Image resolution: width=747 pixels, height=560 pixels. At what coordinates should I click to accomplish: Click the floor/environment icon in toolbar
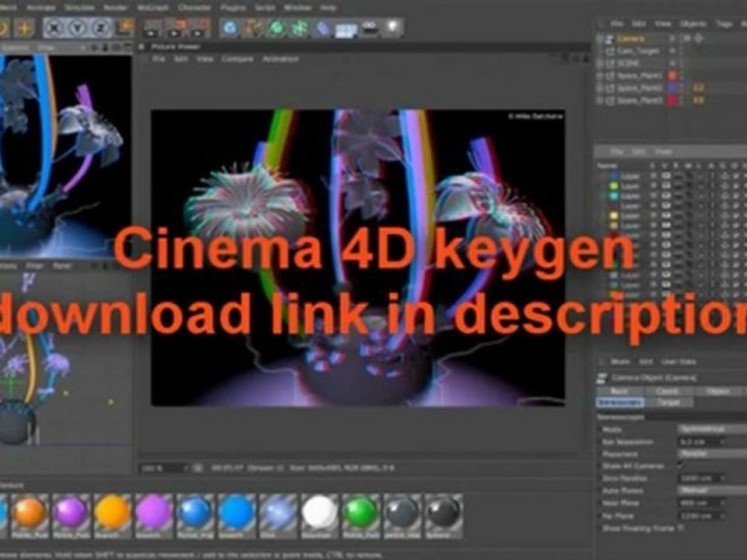point(345,29)
